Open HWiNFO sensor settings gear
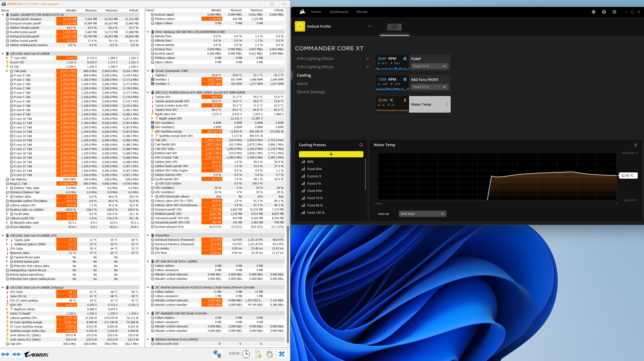The height and width of the screenshot is (361, 644). click(270, 354)
